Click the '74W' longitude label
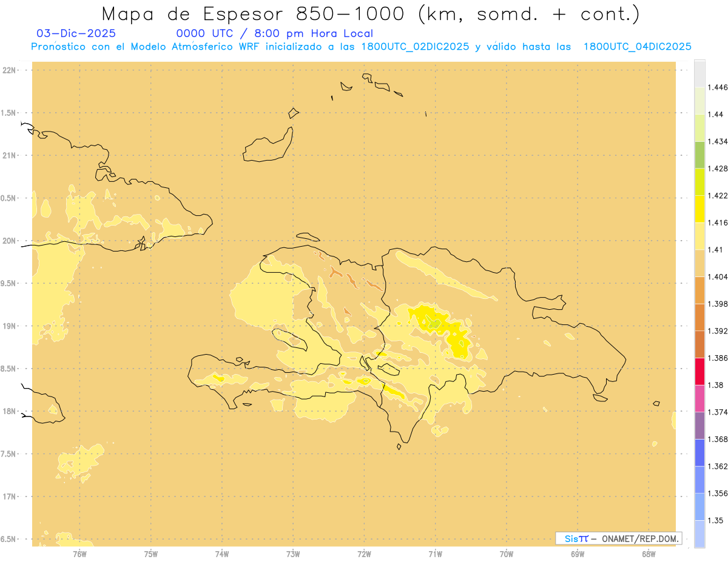 point(221,554)
